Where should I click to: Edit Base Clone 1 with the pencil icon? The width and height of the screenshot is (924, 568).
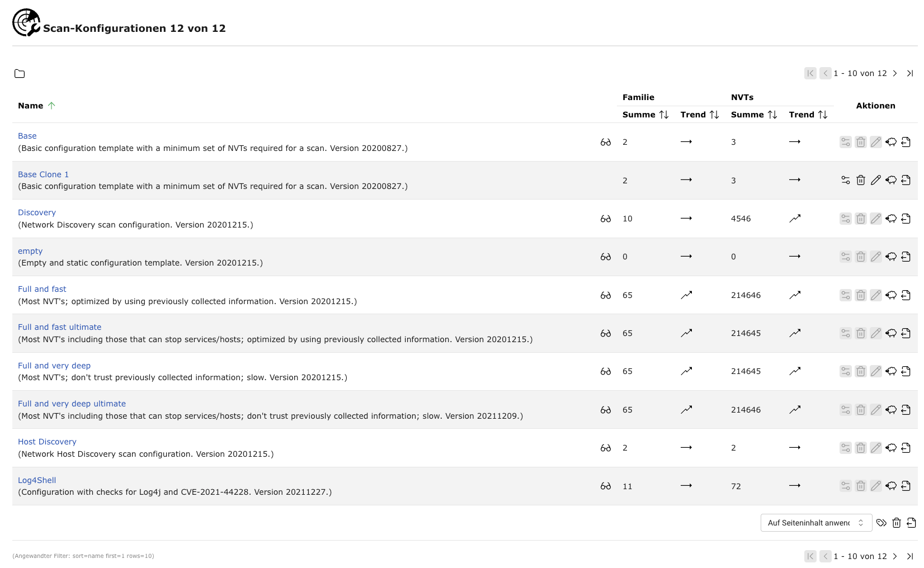(876, 180)
